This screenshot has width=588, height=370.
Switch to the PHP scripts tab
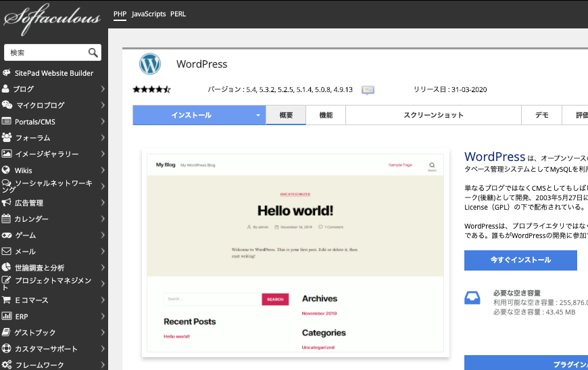pyautogui.click(x=120, y=14)
